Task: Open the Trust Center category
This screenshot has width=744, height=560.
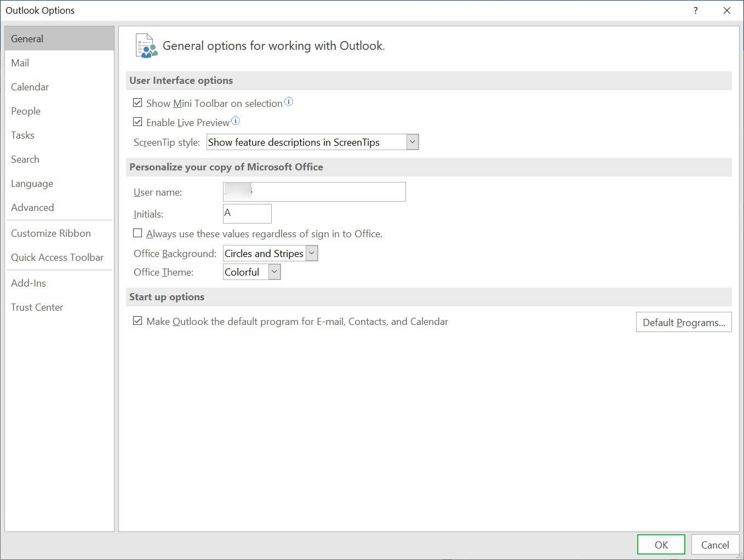Action: click(x=59, y=307)
